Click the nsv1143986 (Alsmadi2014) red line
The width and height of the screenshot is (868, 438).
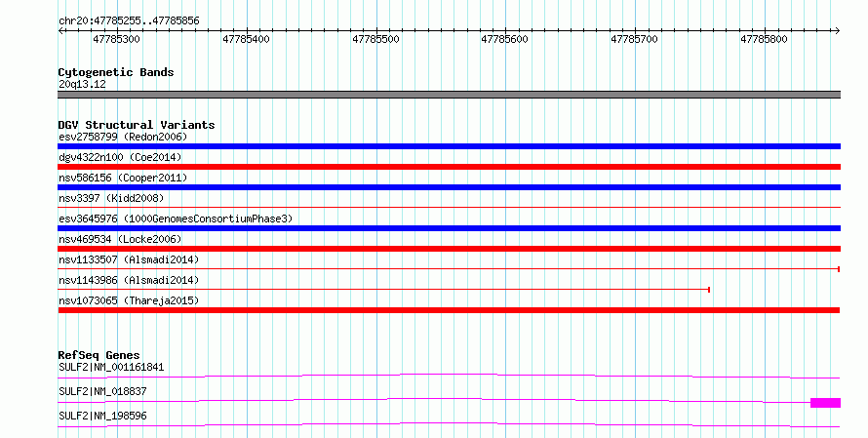(x=383, y=290)
